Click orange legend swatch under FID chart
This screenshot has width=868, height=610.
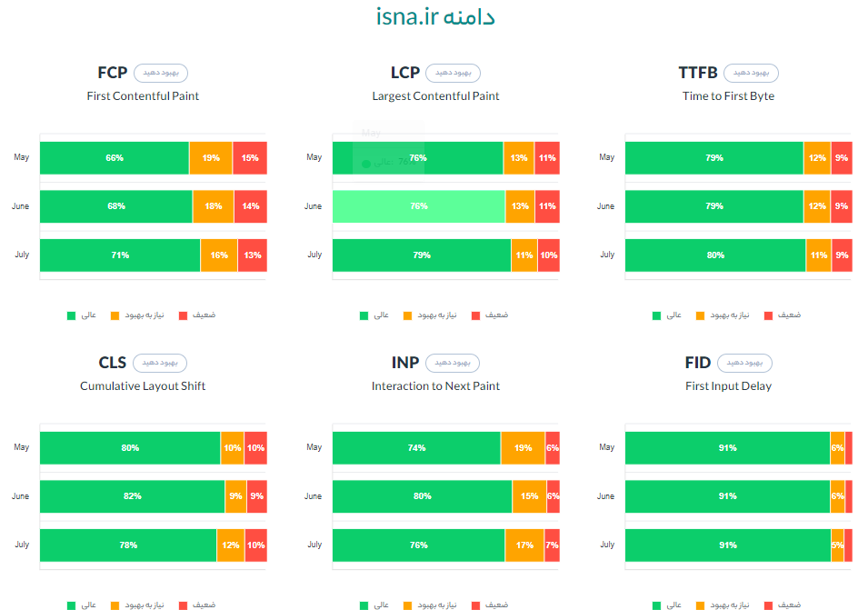point(700,605)
